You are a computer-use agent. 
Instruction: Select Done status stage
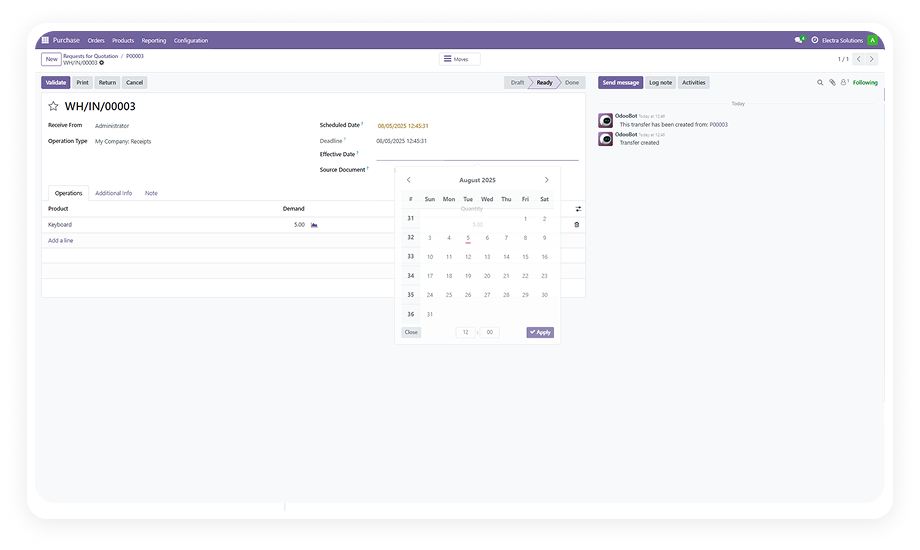[x=572, y=83]
